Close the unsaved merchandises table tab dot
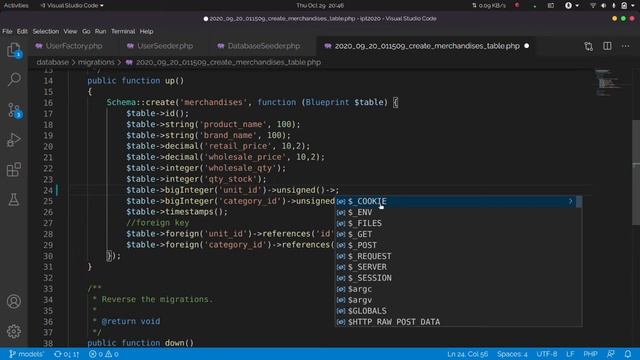 tap(527, 46)
